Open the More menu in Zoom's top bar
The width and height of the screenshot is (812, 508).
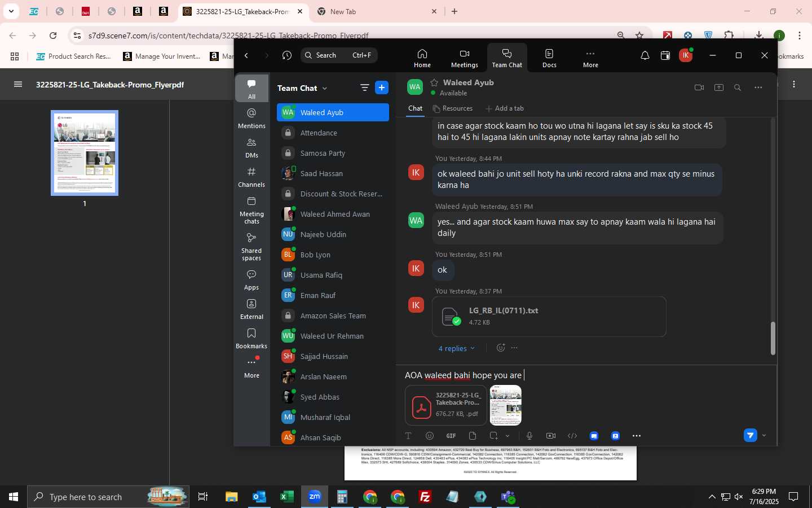pos(590,58)
